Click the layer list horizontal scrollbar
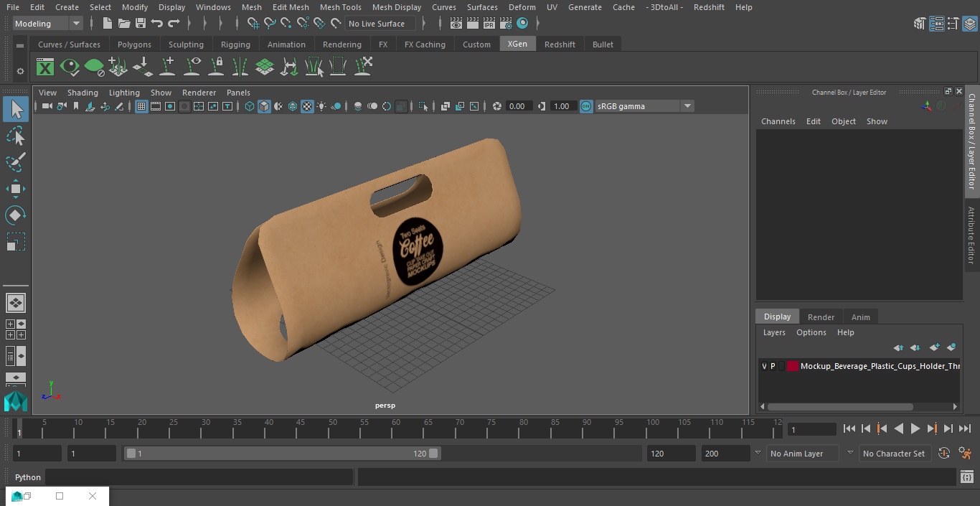Viewport: 980px width, 506px height. coord(839,406)
